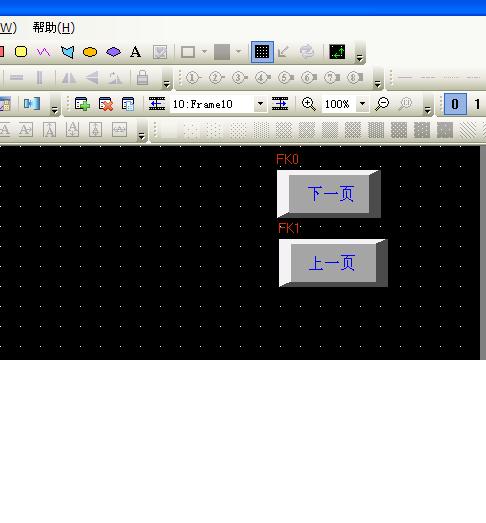486x523 pixels.
Task: Open the gray fill color swatch dropdown
Action: 238,52
